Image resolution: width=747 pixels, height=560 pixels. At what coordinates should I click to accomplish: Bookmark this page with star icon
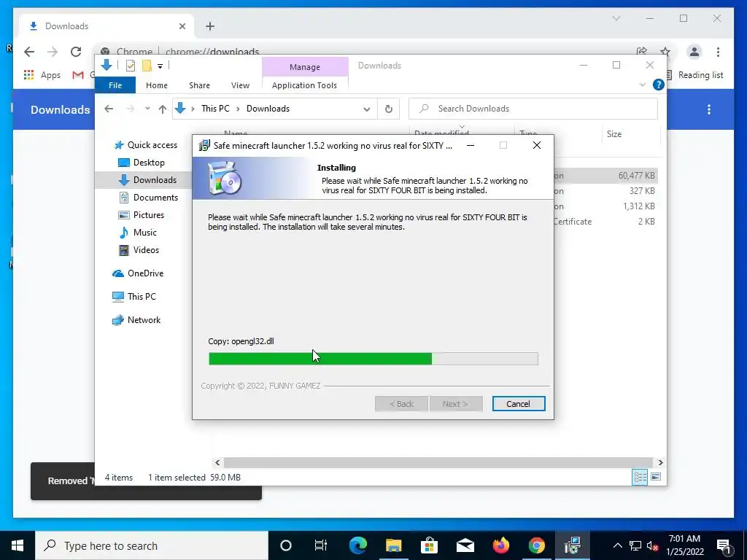[x=665, y=52]
